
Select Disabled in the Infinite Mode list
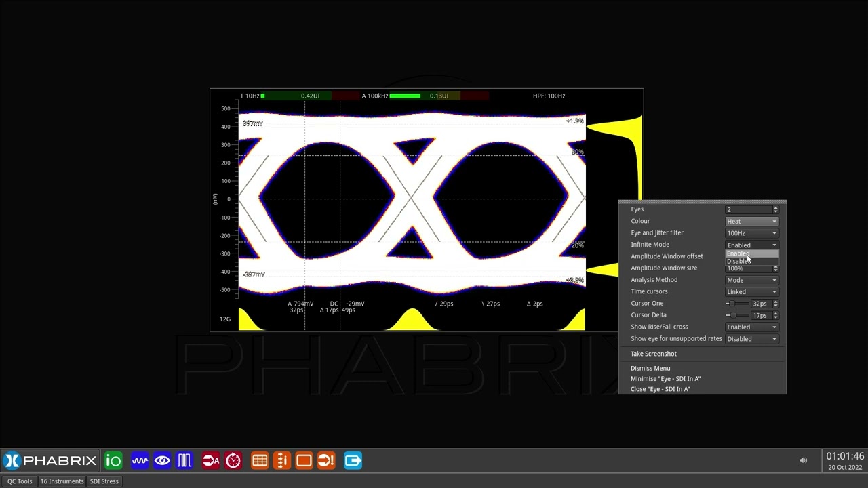[751, 262]
